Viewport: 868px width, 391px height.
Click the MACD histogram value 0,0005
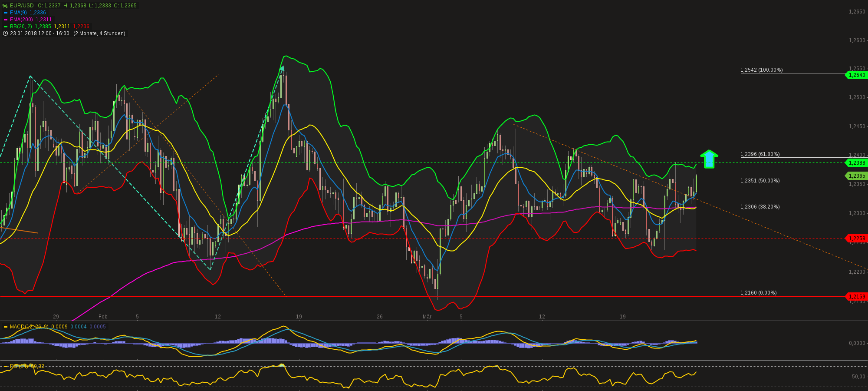click(x=98, y=327)
